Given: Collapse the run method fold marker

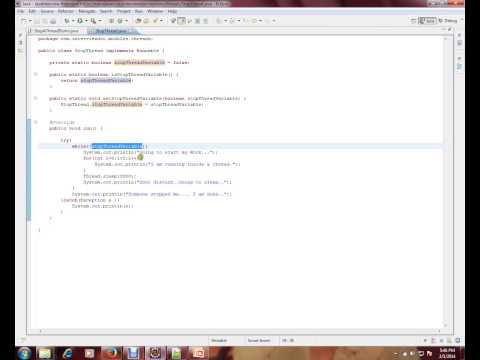Looking at the screenshot, I should click(x=36, y=122).
